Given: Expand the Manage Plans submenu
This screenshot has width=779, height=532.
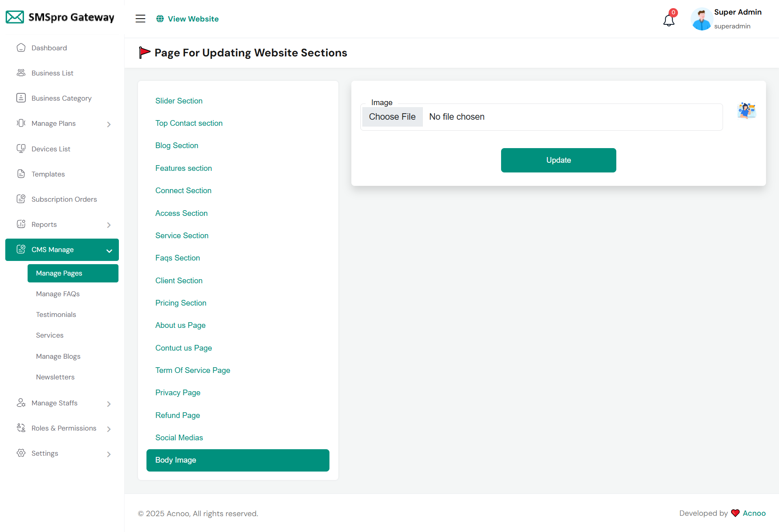Looking at the screenshot, I should point(109,124).
